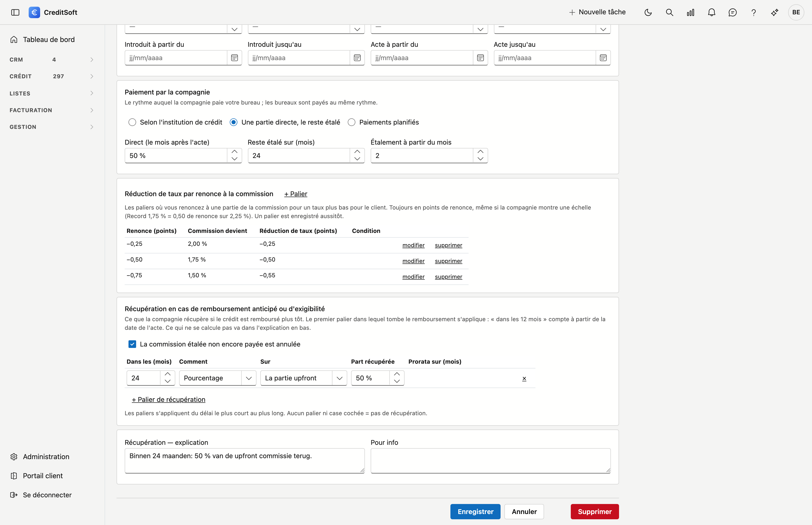The height and width of the screenshot is (525, 812).
Task: Click modifier on the −0,25 renonce row
Action: click(413, 245)
